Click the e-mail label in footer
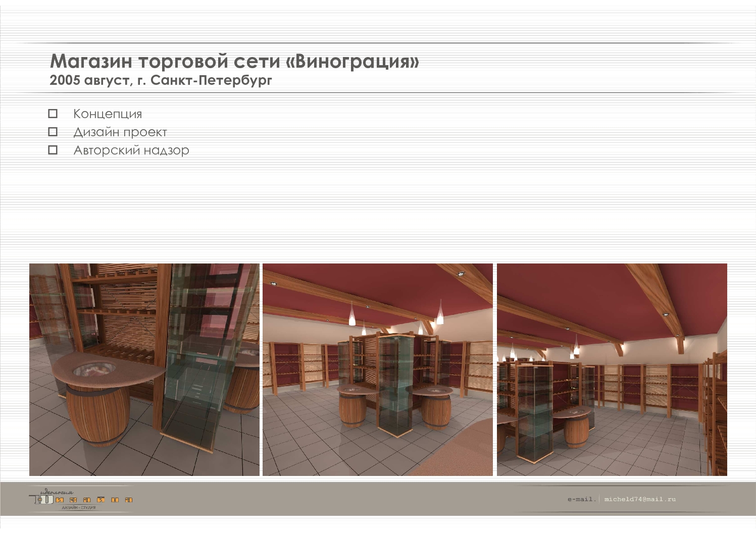756x534 pixels. (581, 499)
